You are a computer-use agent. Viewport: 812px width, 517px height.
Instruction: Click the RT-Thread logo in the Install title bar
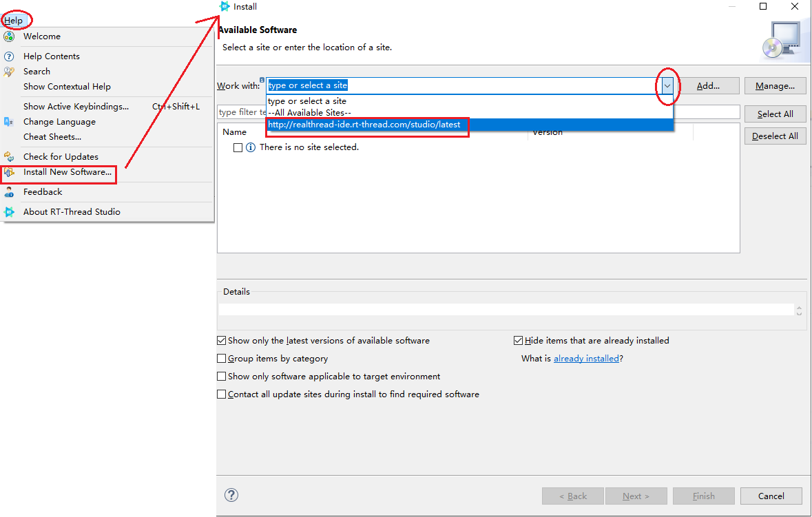pyautogui.click(x=225, y=6)
